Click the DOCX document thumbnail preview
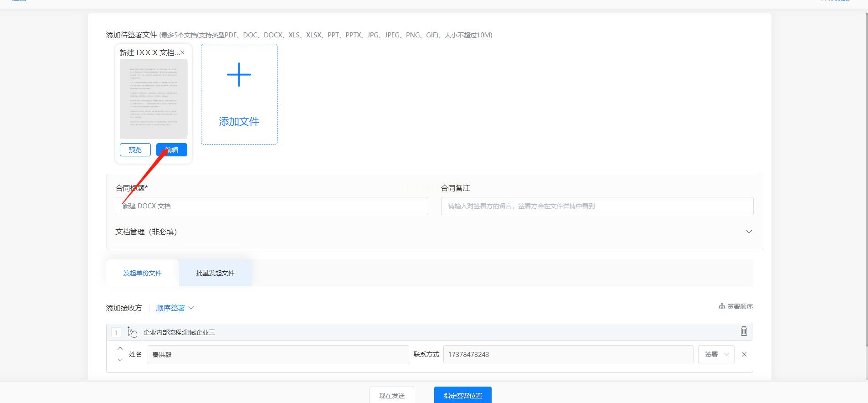Viewport: 868px width, 403px height. 154,99
